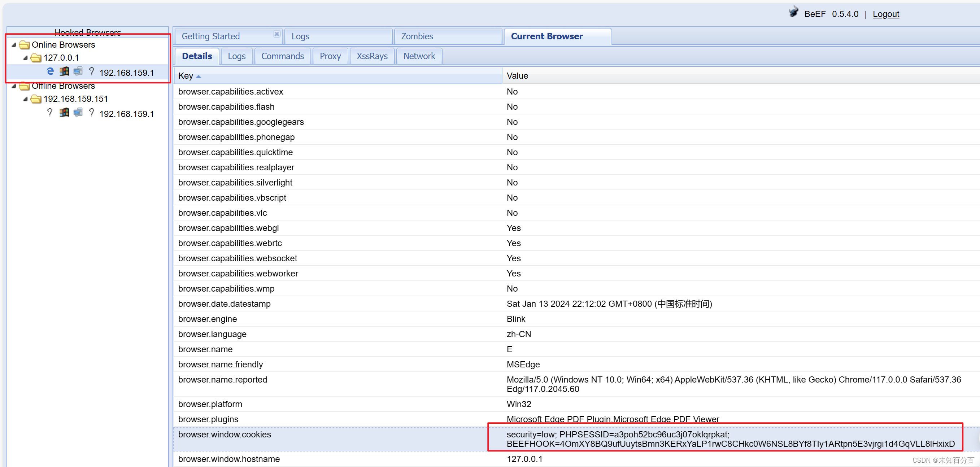Switch to the XssRays tab
Image resolution: width=980 pixels, height=467 pixels.
[371, 56]
